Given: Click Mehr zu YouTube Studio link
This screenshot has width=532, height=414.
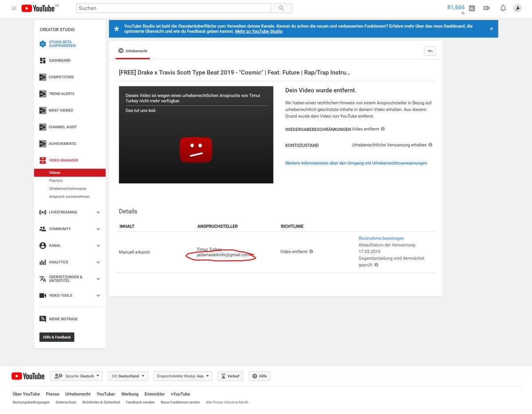Looking at the screenshot, I should click(x=258, y=31).
